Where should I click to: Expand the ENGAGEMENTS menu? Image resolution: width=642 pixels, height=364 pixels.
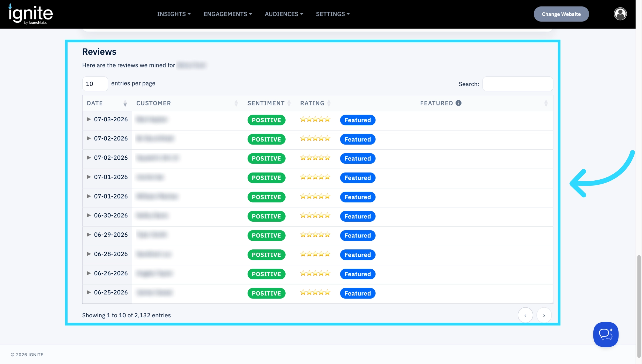coord(228,14)
